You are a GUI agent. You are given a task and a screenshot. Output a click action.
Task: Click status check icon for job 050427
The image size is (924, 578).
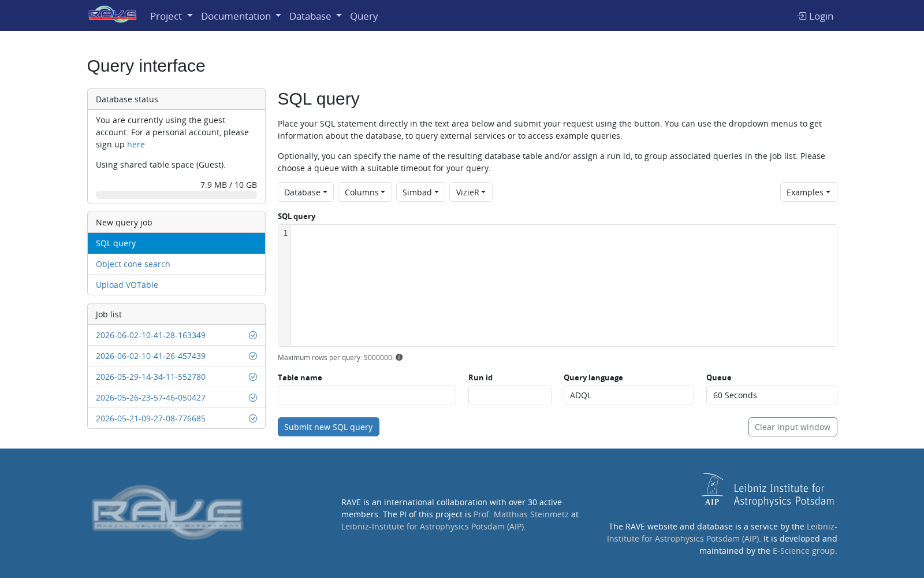click(x=253, y=398)
